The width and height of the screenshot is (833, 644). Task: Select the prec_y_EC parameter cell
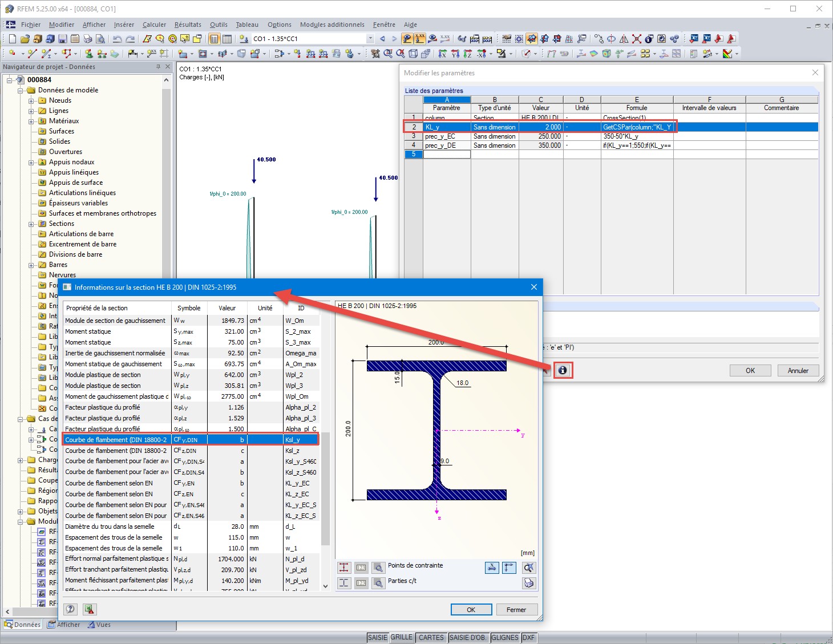[x=447, y=136]
